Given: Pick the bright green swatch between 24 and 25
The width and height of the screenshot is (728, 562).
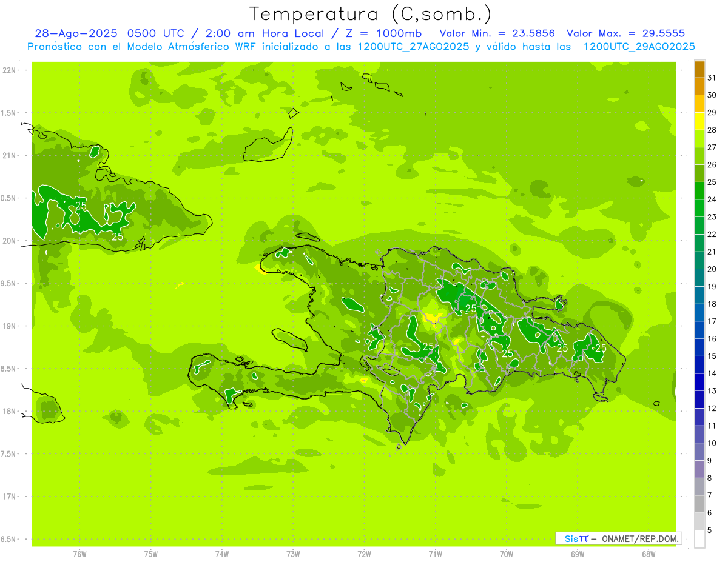Looking at the screenshot, I should 699,190.
